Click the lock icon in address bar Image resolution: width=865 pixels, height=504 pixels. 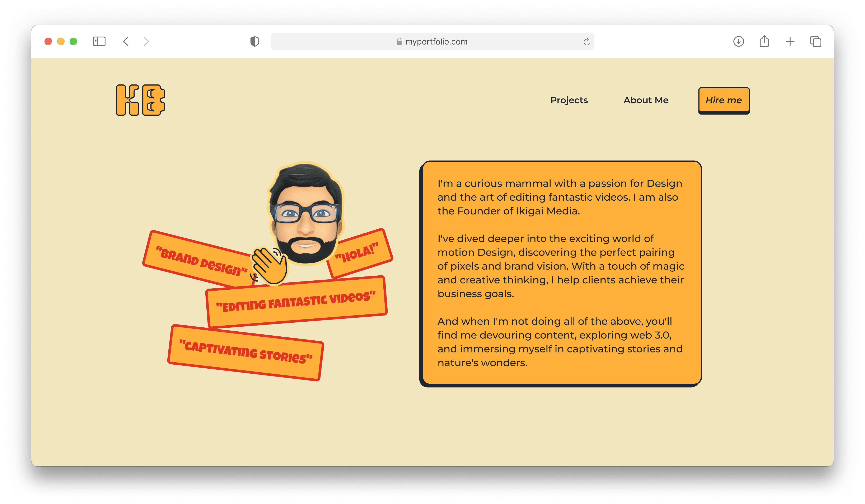tap(399, 42)
